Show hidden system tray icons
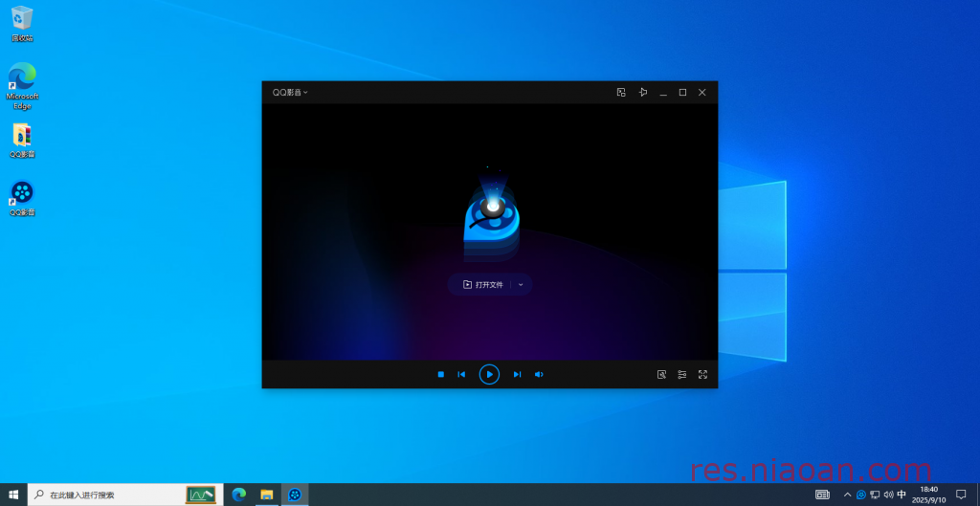 point(848,495)
